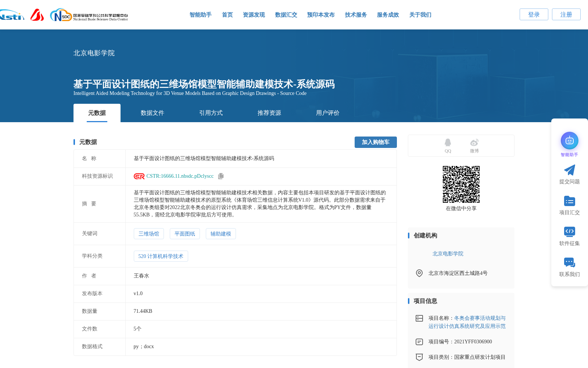Image resolution: width=588 pixels, height=368 pixels.
Task: Open the 智能助手 robot icon in sidebar
Action: pos(570,141)
